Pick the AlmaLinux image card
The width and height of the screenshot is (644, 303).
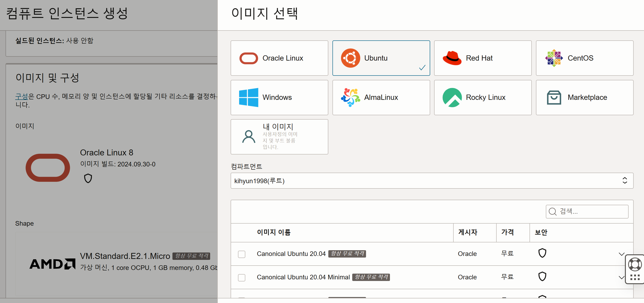(381, 97)
